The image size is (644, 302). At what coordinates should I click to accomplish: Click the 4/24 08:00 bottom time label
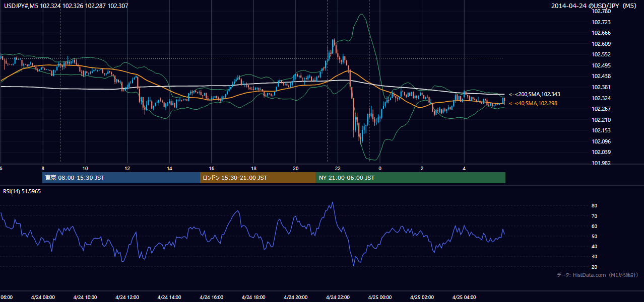(x=43, y=297)
